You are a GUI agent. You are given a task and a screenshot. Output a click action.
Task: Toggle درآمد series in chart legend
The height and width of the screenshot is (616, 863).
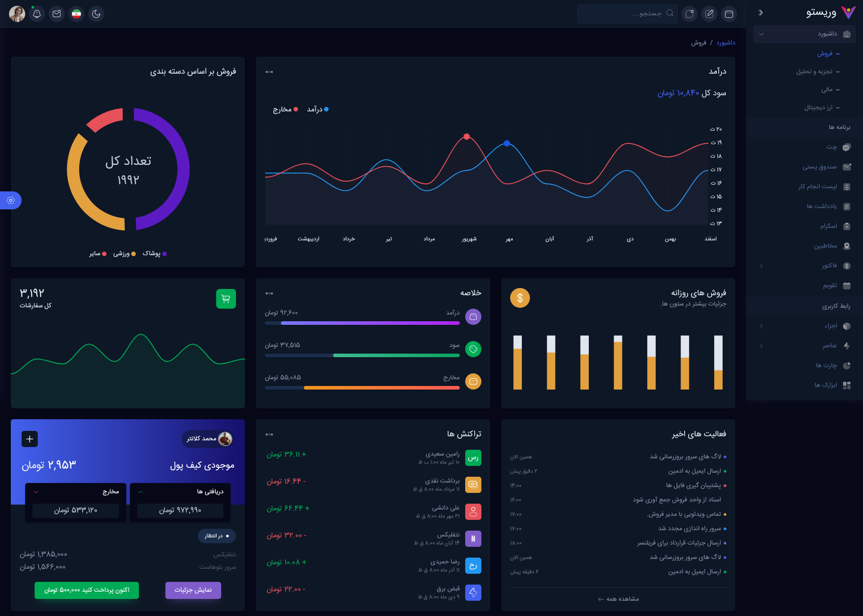coord(318,109)
